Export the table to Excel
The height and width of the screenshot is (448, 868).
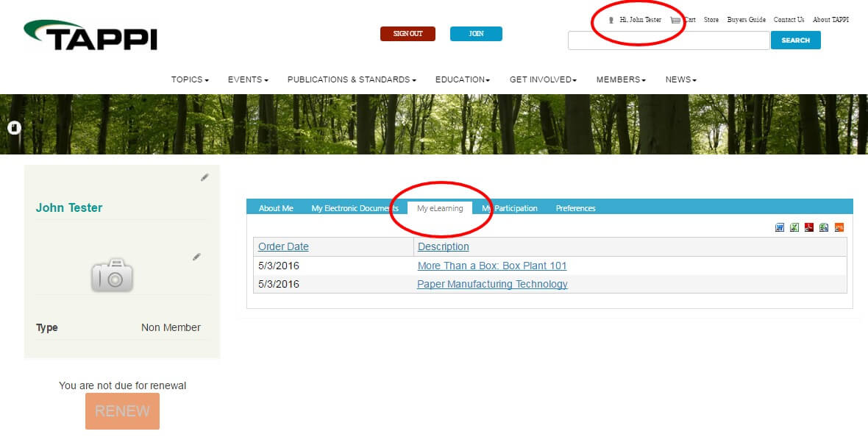794,228
